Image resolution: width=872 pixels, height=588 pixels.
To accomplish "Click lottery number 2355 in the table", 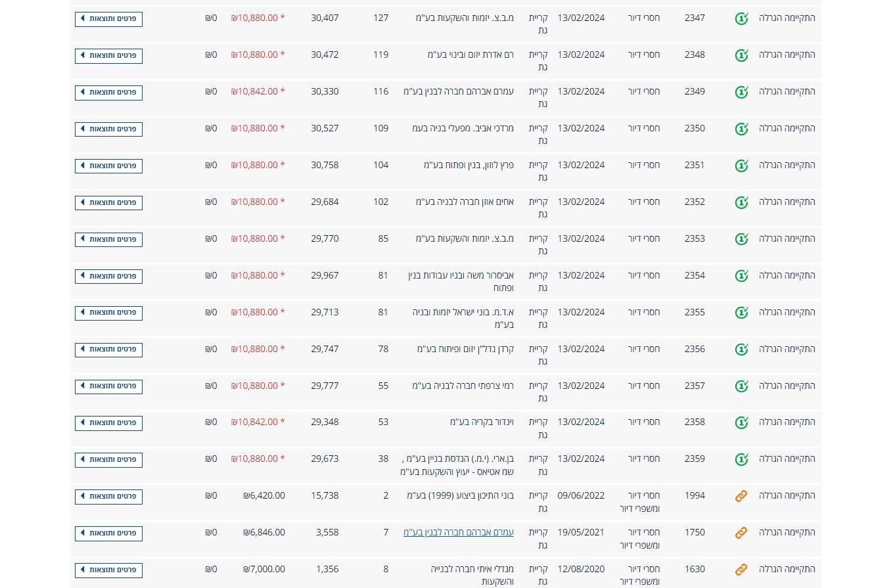I will tap(695, 312).
